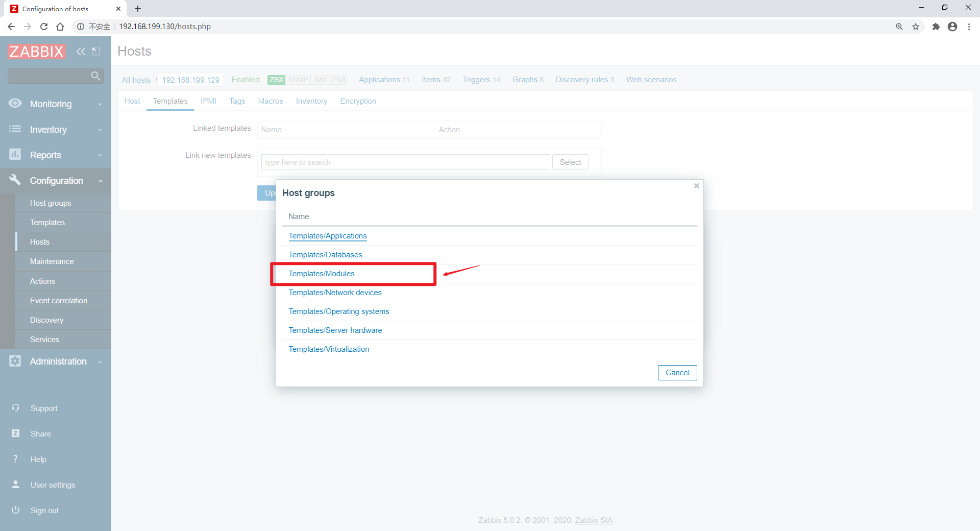Screen dimensions: 980x531
Task: Switch to the Encryption tab
Action: pyautogui.click(x=358, y=101)
